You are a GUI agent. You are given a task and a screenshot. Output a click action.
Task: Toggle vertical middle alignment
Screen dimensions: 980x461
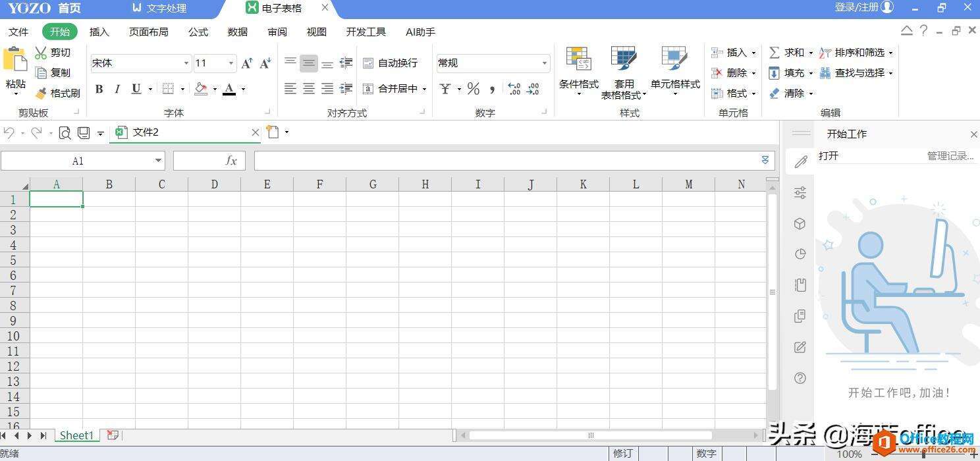[x=309, y=63]
